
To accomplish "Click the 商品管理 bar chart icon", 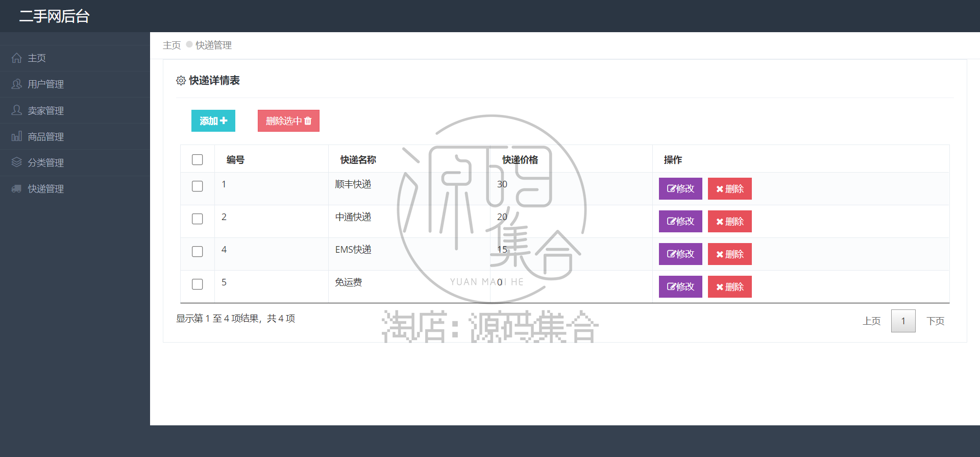I will click(x=17, y=136).
